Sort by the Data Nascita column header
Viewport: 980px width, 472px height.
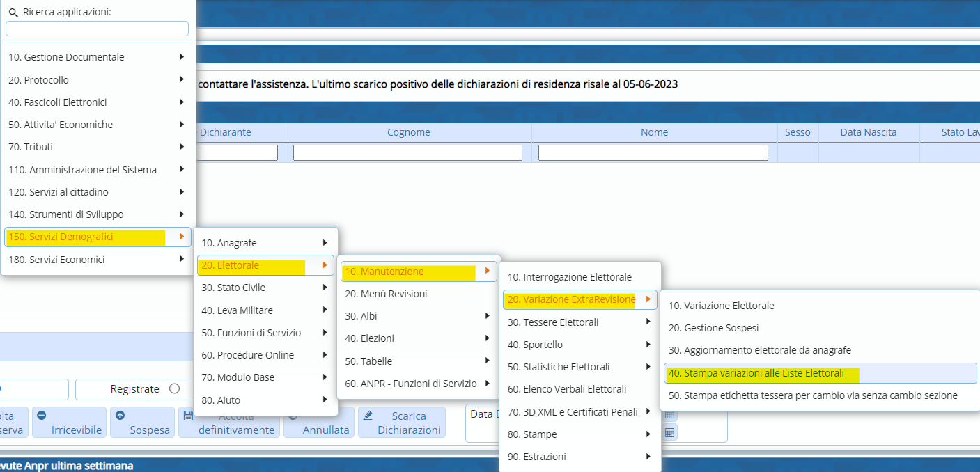pyautogui.click(x=868, y=132)
